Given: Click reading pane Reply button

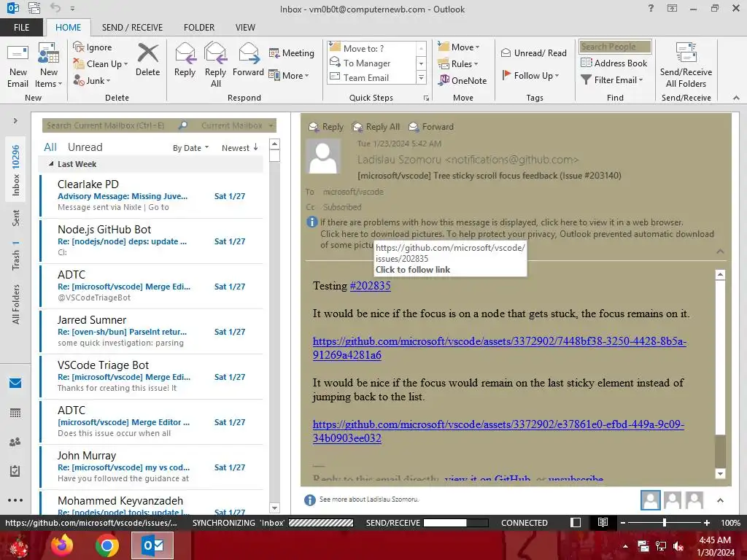Looking at the screenshot, I should (326, 127).
